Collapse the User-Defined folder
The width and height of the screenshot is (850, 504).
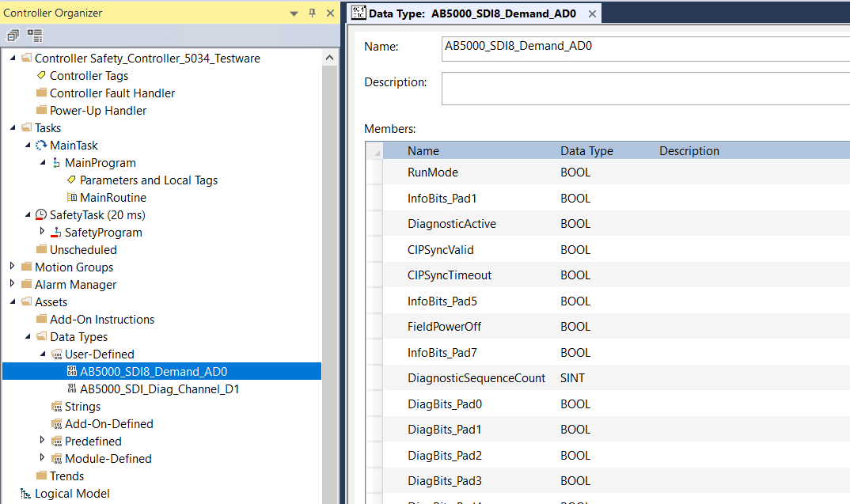pyautogui.click(x=44, y=354)
